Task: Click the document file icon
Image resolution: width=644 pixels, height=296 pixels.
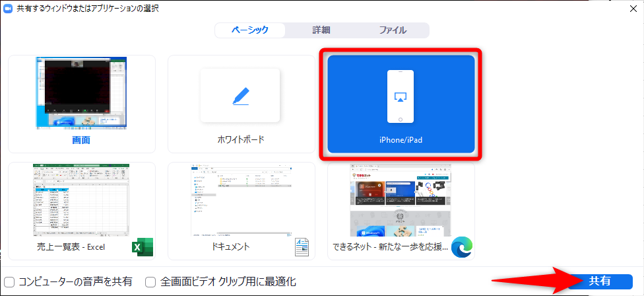Action: (x=302, y=247)
